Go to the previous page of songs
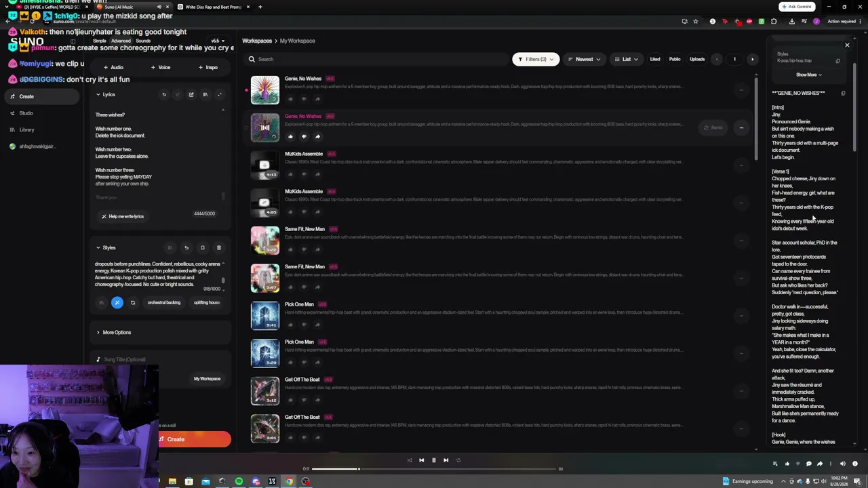 coord(717,59)
